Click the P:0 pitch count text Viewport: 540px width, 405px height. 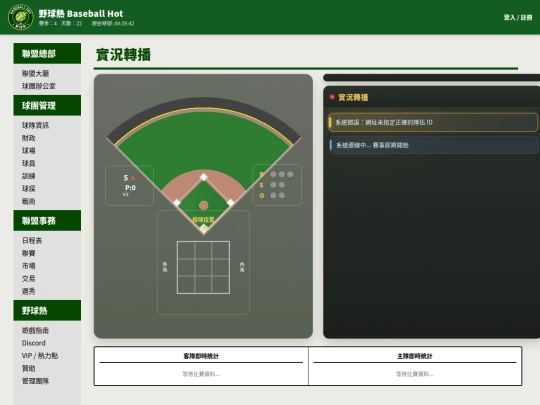130,188
